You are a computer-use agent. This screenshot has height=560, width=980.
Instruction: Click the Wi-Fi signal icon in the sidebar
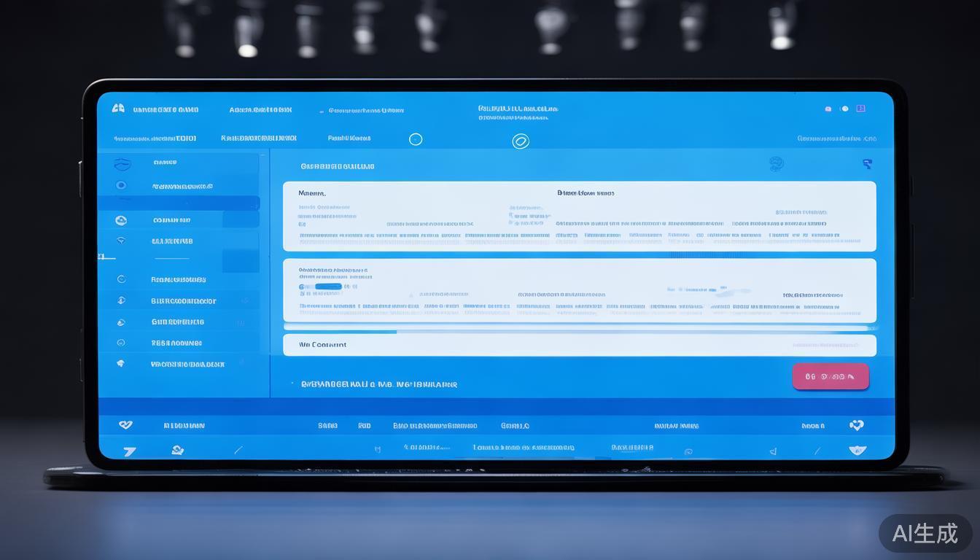click(x=121, y=241)
